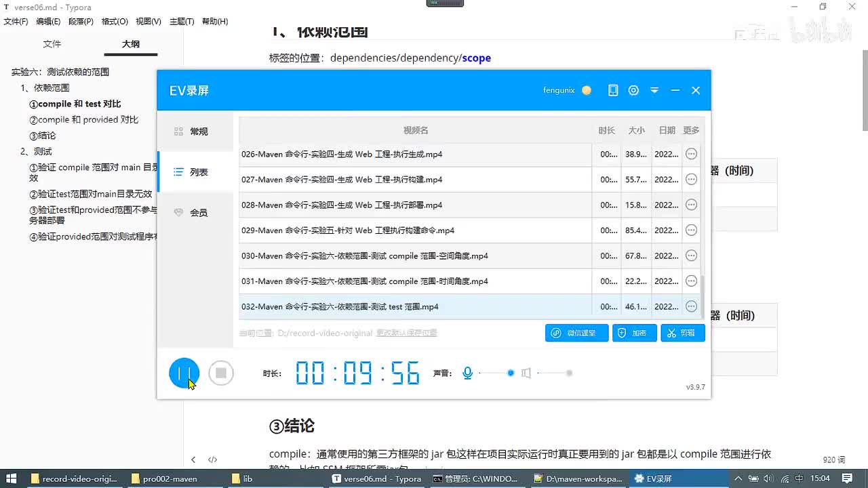
Task: Toggle Typora source code mode
Action: pos(212,460)
